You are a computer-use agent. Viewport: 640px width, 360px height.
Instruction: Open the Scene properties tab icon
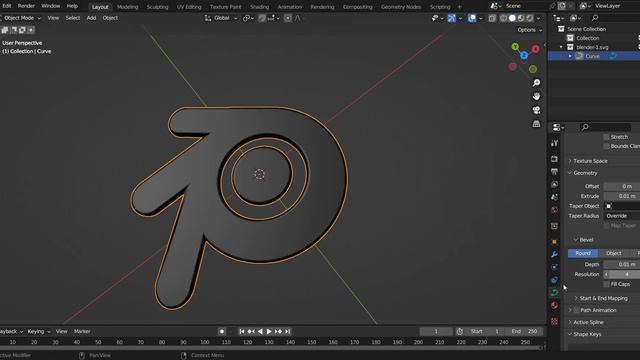554,197
